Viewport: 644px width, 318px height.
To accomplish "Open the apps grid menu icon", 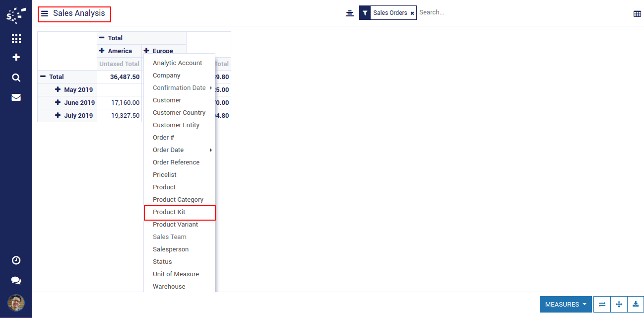I will pyautogui.click(x=16, y=39).
